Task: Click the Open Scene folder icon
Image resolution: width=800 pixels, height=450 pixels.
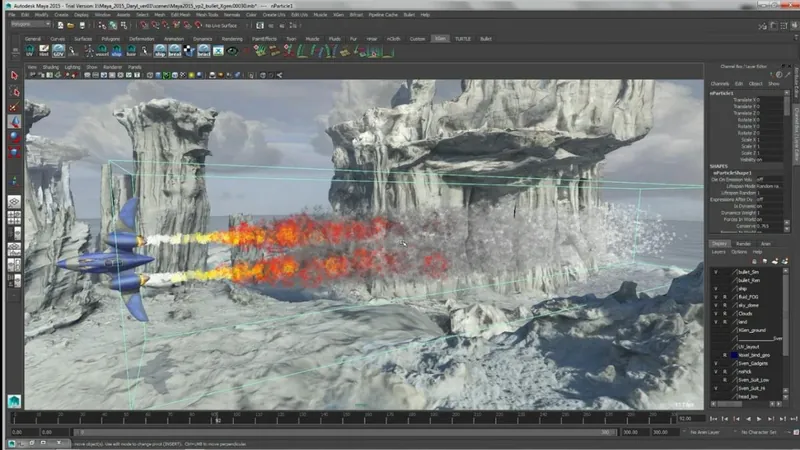Action: pyautogui.click(x=71, y=25)
